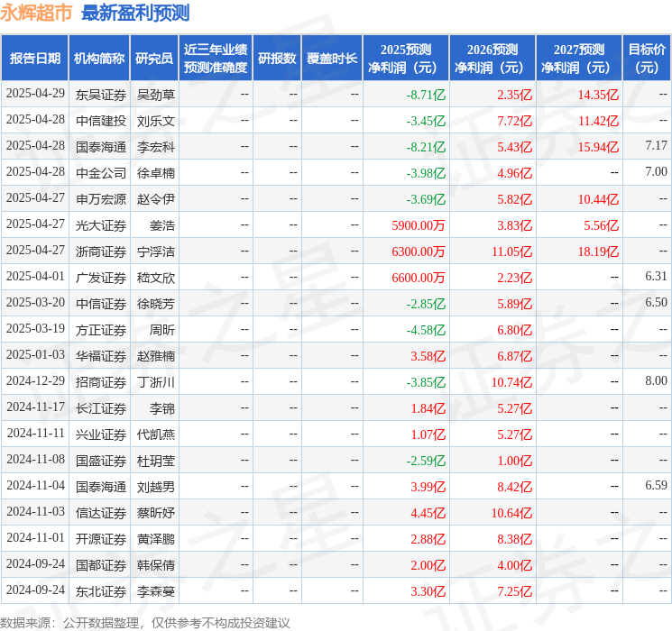The height and width of the screenshot is (631, 672).
Task: Select the 覆盖时长 column header
Action: click(x=332, y=58)
